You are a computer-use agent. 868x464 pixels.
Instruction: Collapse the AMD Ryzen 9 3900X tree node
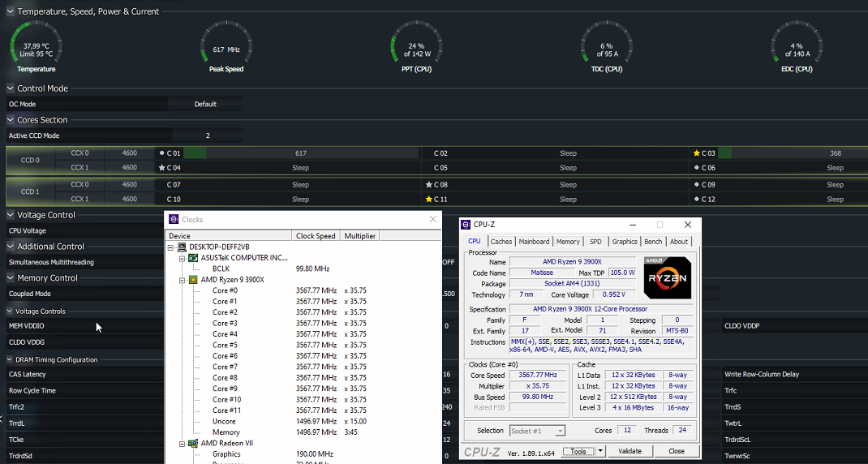coord(182,280)
